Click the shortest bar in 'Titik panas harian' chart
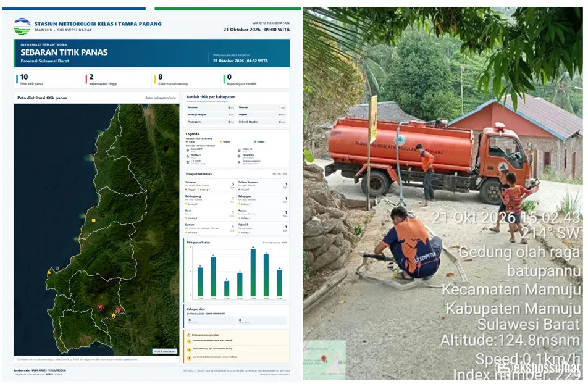This screenshot has width=588, height=384. pos(227,289)
